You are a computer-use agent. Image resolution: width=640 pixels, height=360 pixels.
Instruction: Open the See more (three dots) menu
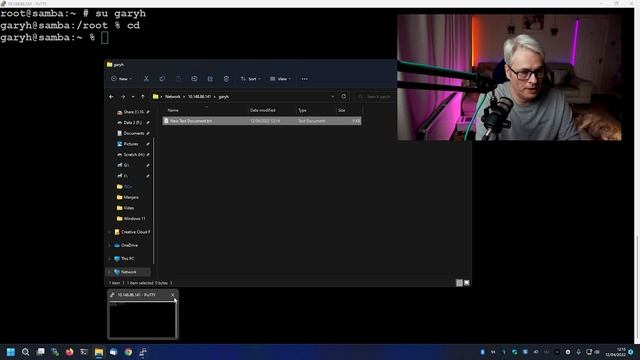click(x=304, y=79)
